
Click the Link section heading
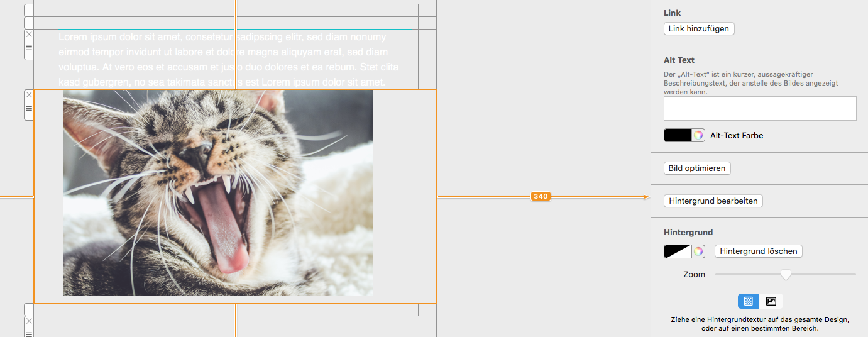click(x=673, y=13)
